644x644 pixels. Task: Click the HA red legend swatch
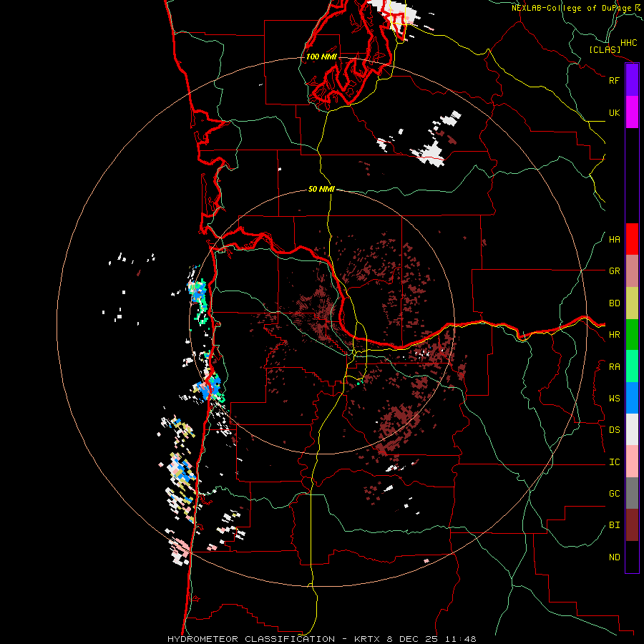pos(632,239)
